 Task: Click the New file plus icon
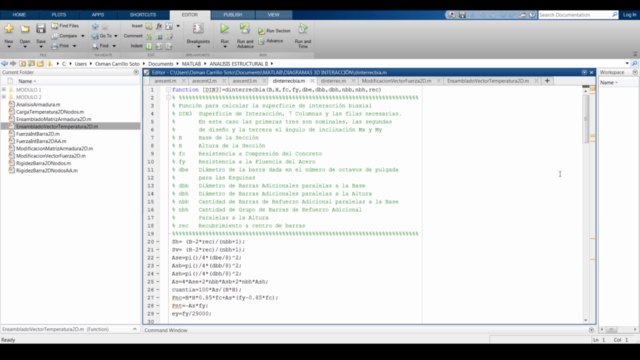pos(9,29)
